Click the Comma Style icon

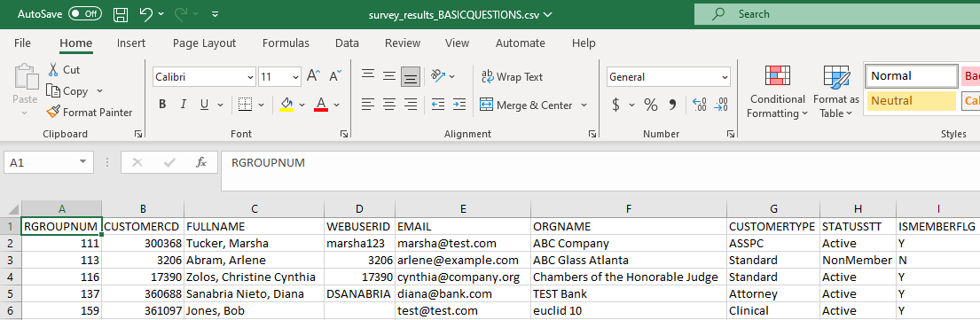click(x=672, y=105)
